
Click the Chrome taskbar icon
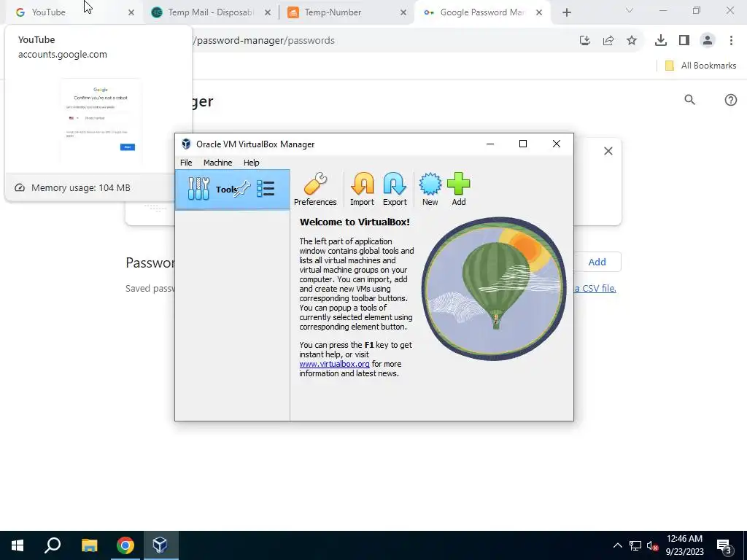[x=125, y=545]
